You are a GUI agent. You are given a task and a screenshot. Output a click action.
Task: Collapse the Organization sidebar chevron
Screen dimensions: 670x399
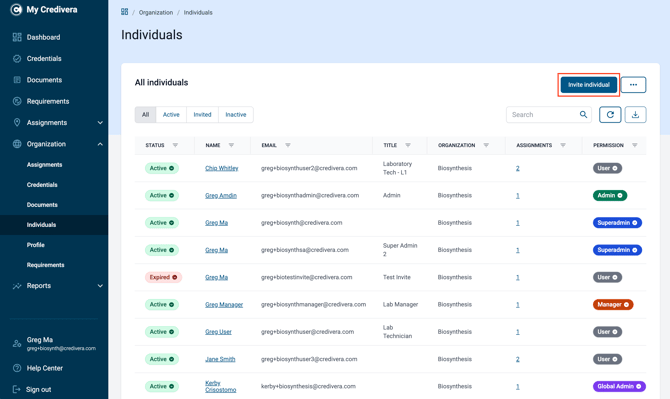[x=100, y=144]
